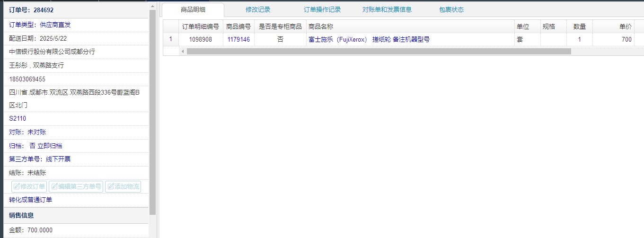This screenshot has width=644, height=238.
Task: Click the left arrow of horizontal scrollbar
Action: (x=183, y=51)
